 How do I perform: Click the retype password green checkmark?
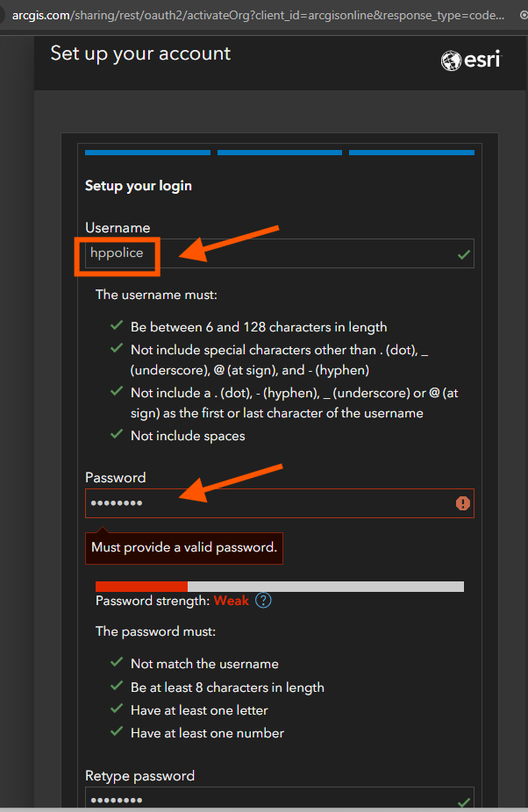(464, 802)
